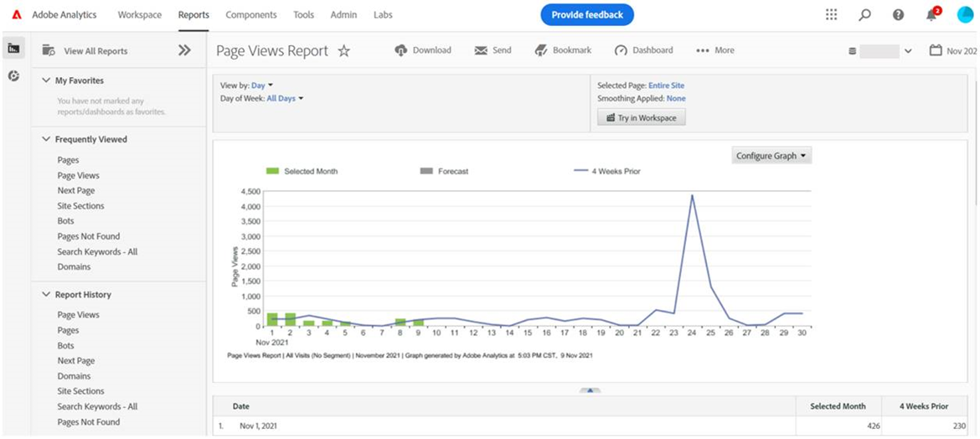980x439 pixels.
Task: Open Search Keywords - All under Frequently Viewed
Action: click(x=97, y=251)
